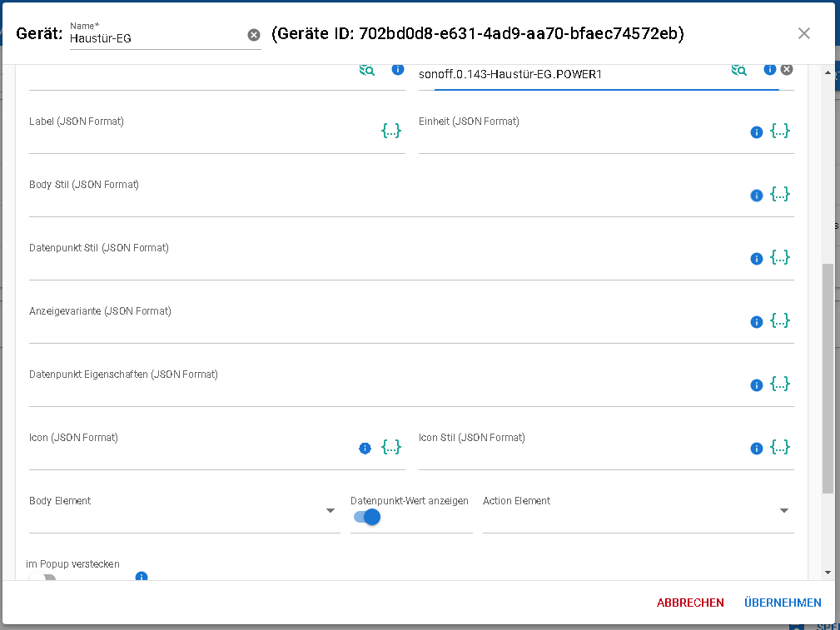Open JSON editor for Datenpunkt Eigenschaften
Screen dimensions: 840x630
click(x=779, y=384)
